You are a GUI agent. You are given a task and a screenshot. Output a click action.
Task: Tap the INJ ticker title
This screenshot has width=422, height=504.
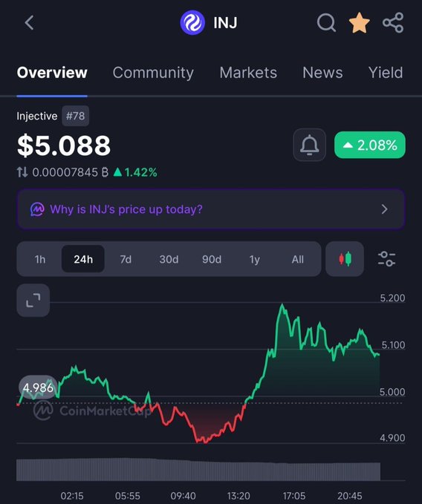tap(225, 23)
